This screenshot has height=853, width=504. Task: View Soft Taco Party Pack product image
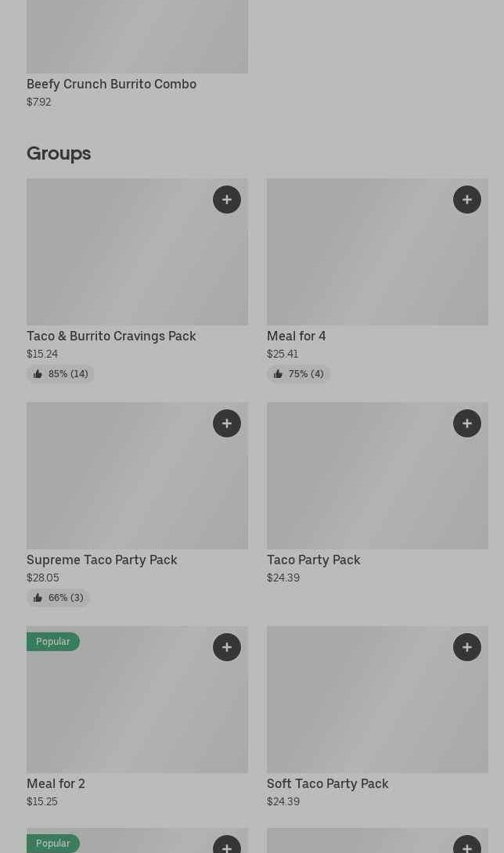pyautogui.click(x=377, y=700)
